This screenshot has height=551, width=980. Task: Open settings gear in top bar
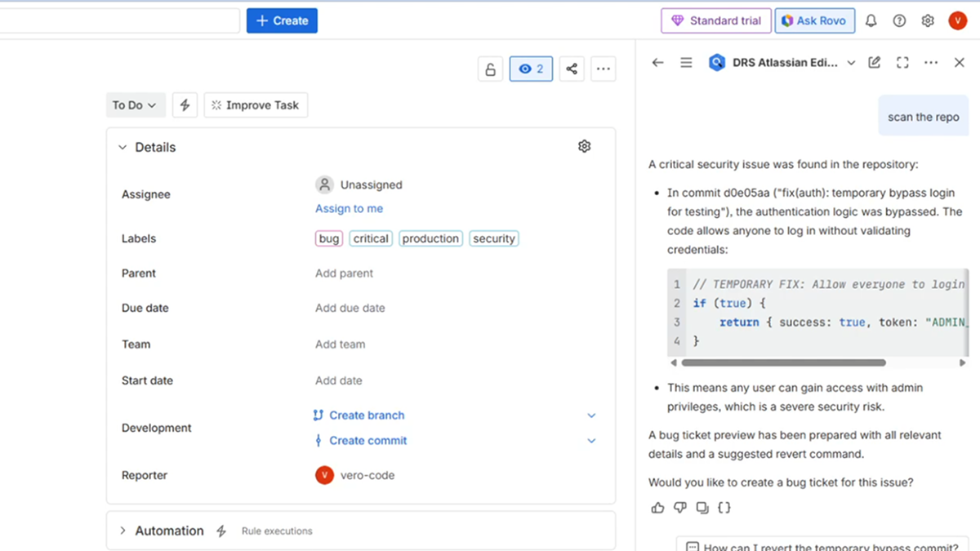pos(928,21)
